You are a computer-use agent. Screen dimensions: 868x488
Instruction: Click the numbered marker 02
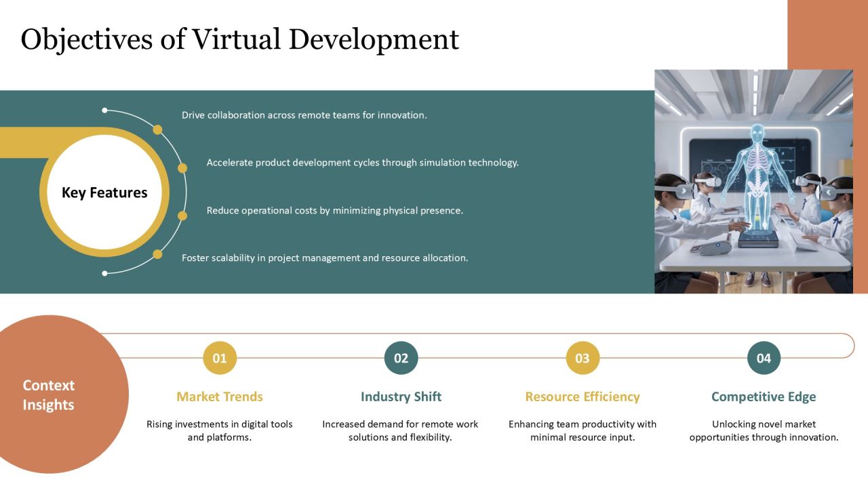[x=401, y=358]
